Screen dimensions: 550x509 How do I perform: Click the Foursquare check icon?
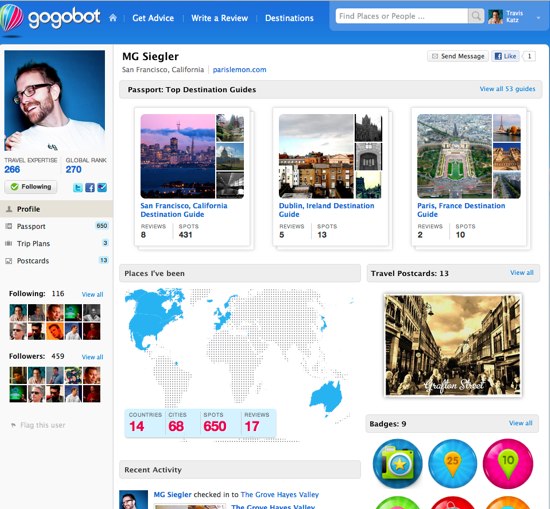click(x=102, y=188)
